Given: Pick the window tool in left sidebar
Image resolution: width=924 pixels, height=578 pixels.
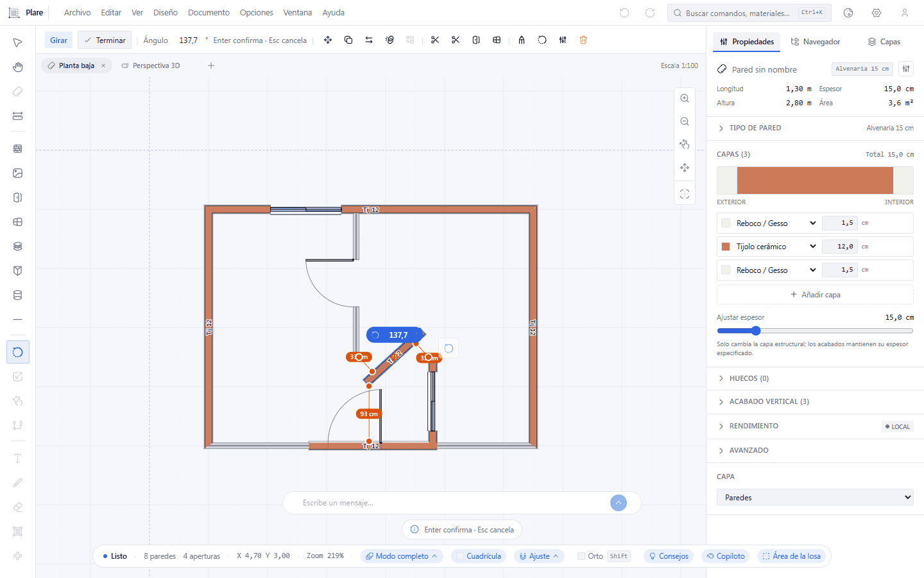Looking at the screenshot, I should pyautogui.click(x=18, y=222).
